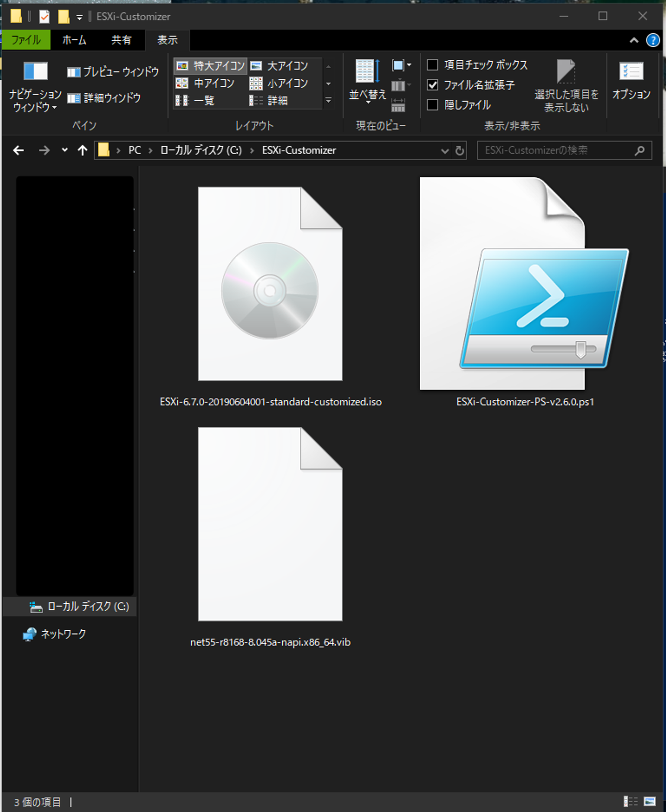The image size is (666, 812).
Task: Click the ESXi-6.7.0-20190604001-standard-customized.iso filename
Action: pyautogui.click(x=271, y=402)
